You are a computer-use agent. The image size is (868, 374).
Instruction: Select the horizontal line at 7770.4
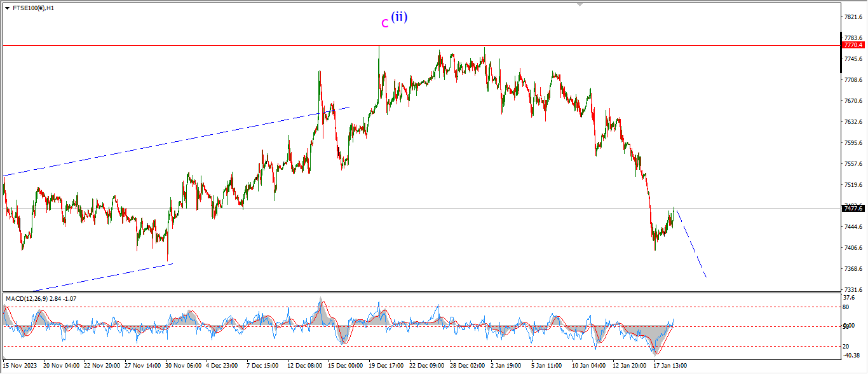(191, 45)
